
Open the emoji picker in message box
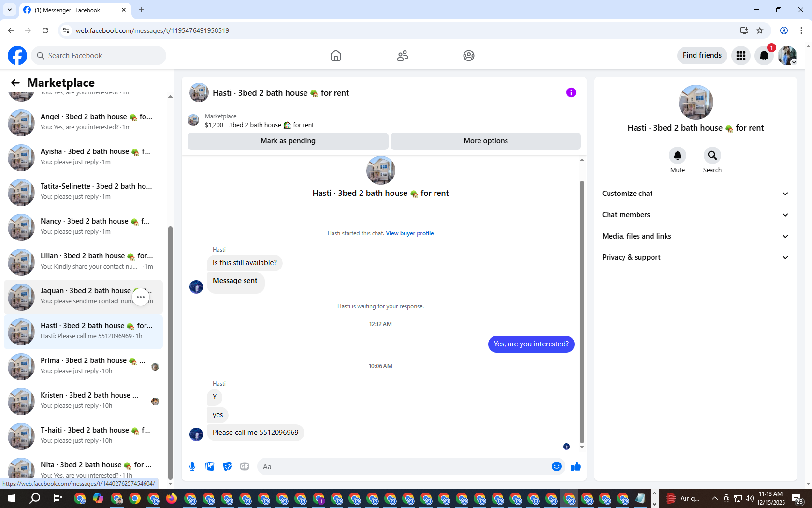pos(557,466)
